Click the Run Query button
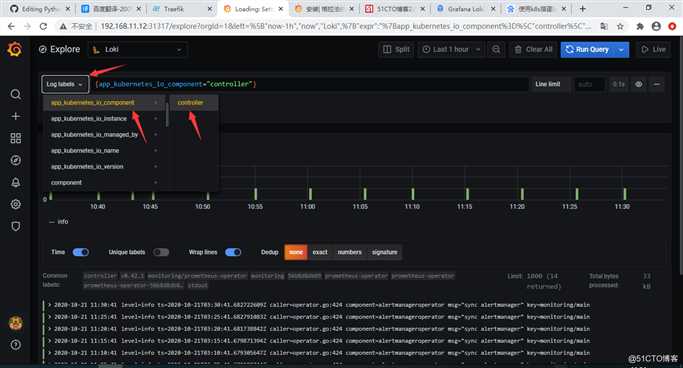This screenshot has height=368, width=683. tap(587, 50)
